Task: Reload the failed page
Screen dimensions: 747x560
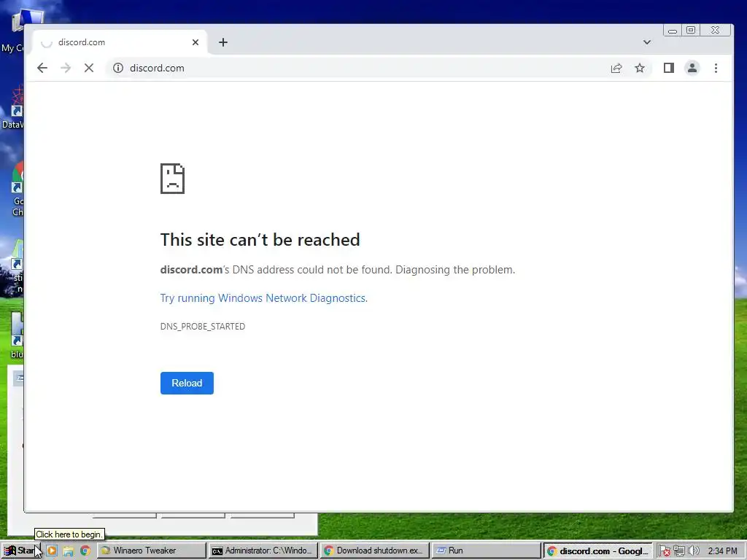Action: click(x=187, y=384)
